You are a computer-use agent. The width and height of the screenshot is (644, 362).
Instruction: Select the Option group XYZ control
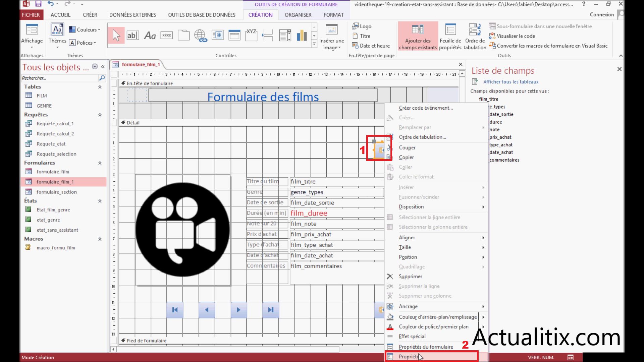click(x=251, y=35)
